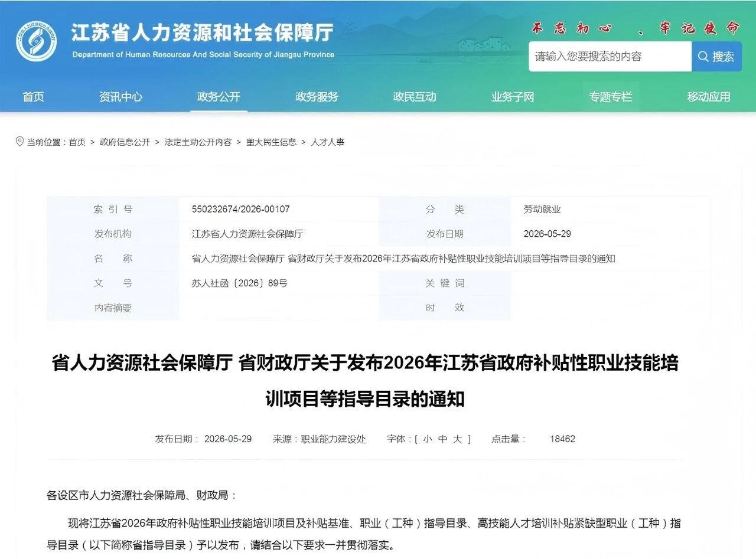Screen dimensions: 756x559
Task: Click the 内容摘要 table label
Action: [113, 308]
